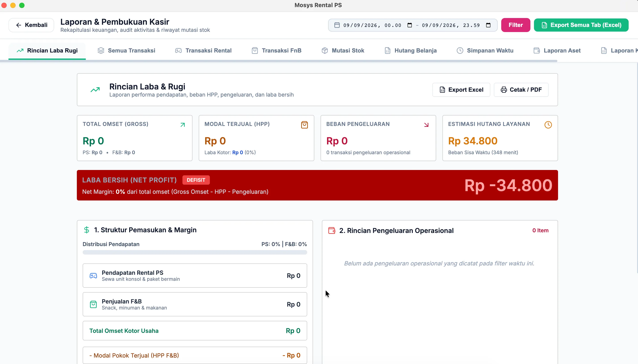638x364 pixels.
Task: Click the wallet icon beside Rincian Pengeluaran Operasional
Action: (x=332, y=231)
